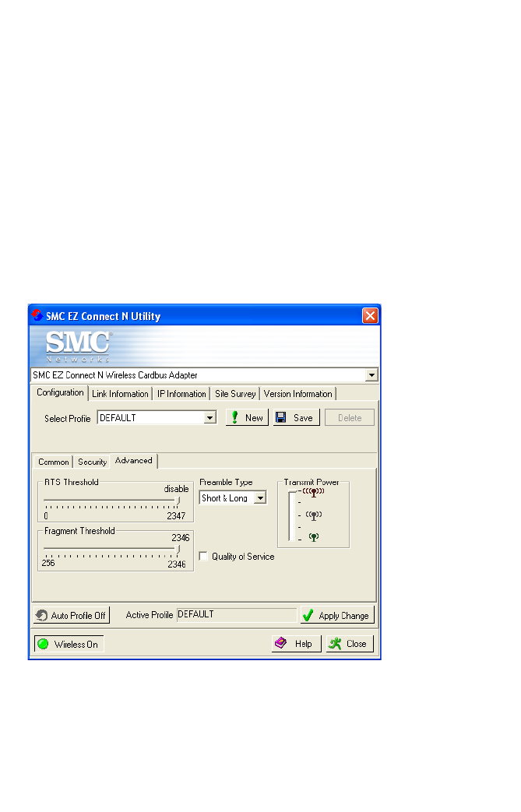Screen dimensions: 521x812
Task: Select the Common sub-tab
Action: (x=53, y=462)
